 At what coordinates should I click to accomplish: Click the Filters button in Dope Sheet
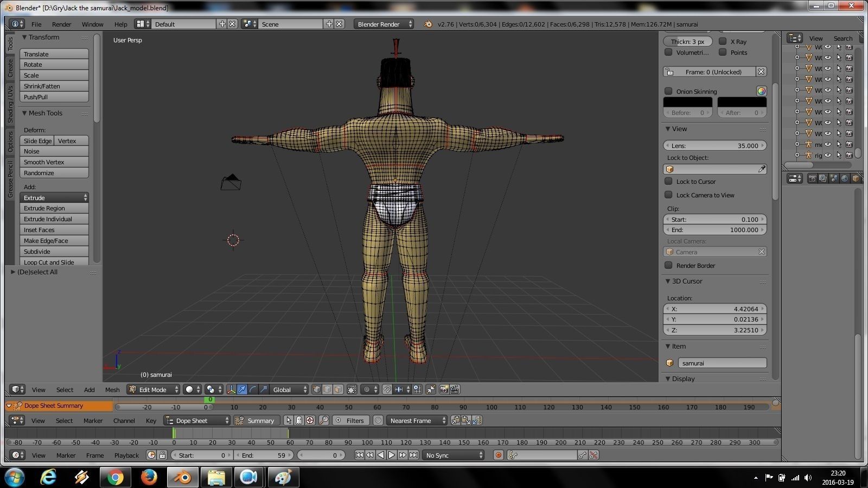351,420
